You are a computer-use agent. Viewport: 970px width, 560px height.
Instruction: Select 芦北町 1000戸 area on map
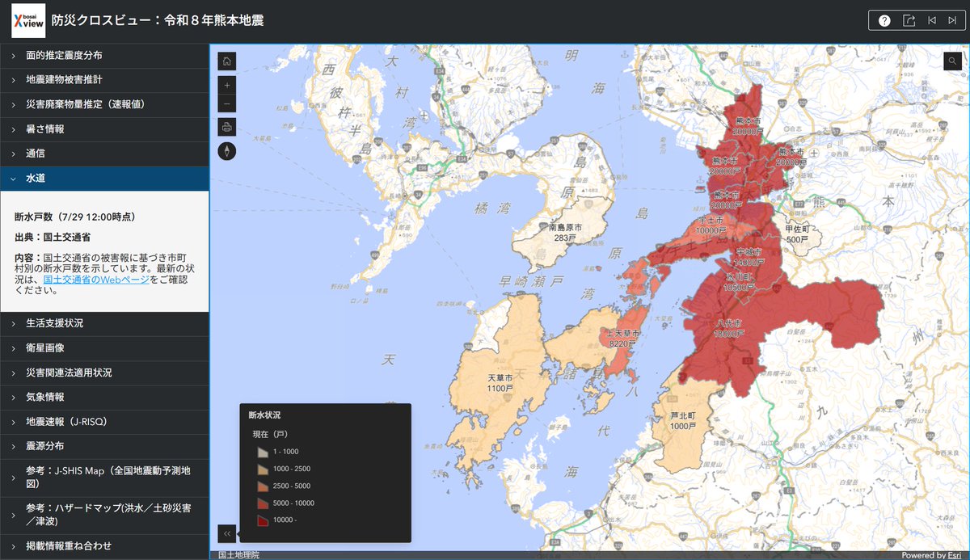click(683, 420)
